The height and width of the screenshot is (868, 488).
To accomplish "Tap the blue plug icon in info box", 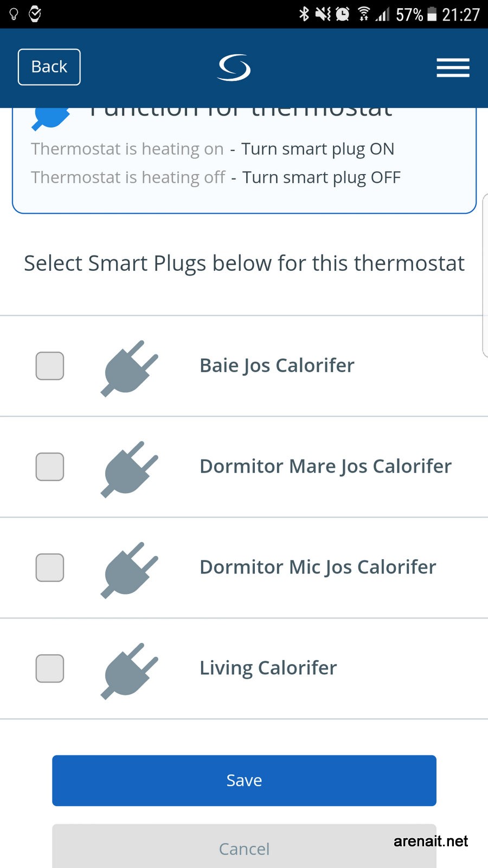I will 50,117.
